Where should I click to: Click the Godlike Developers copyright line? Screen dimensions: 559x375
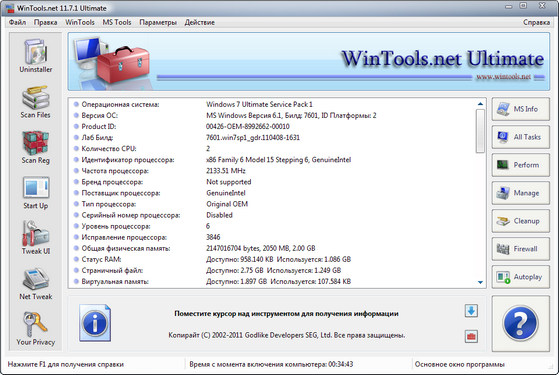(287, 335)
